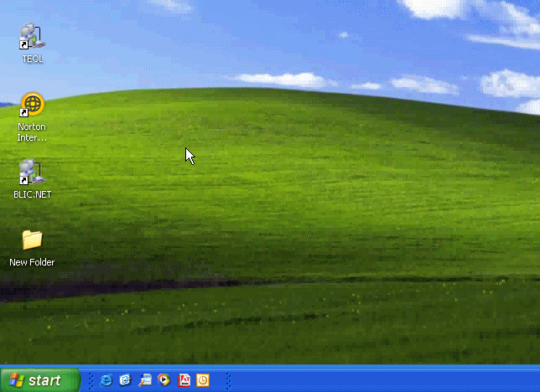Click the taskbar grip handle right of Quick Launch

pyautogui.click(x=227, y=380)
